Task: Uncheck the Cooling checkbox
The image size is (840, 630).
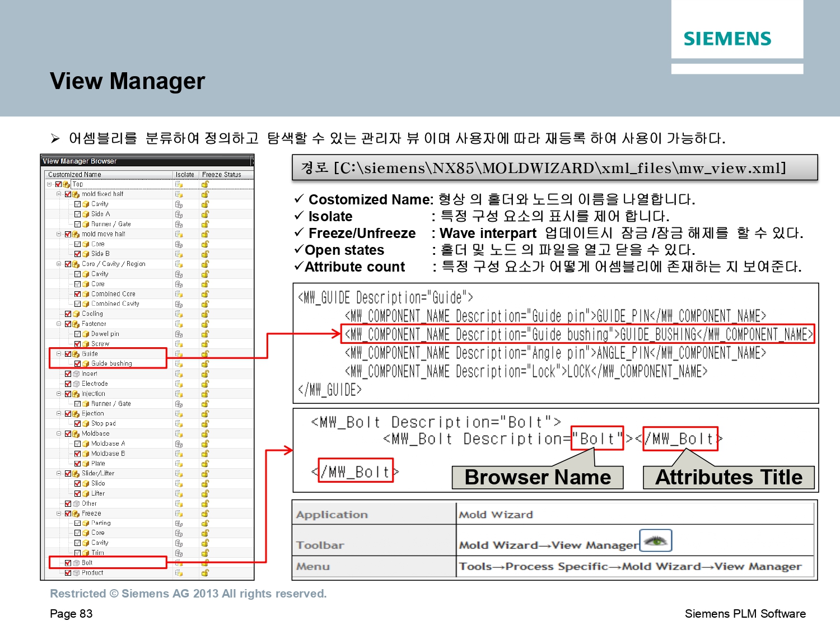Action: point(68,314)
